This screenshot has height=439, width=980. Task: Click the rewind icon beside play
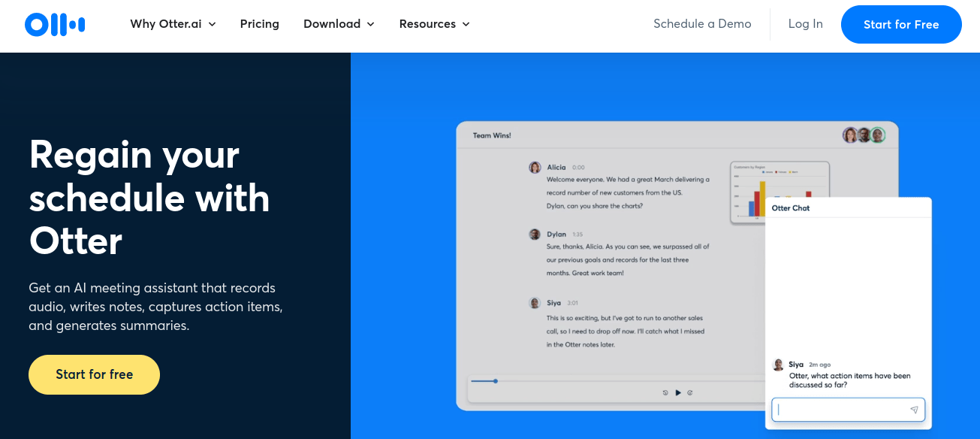pos(665,392)
